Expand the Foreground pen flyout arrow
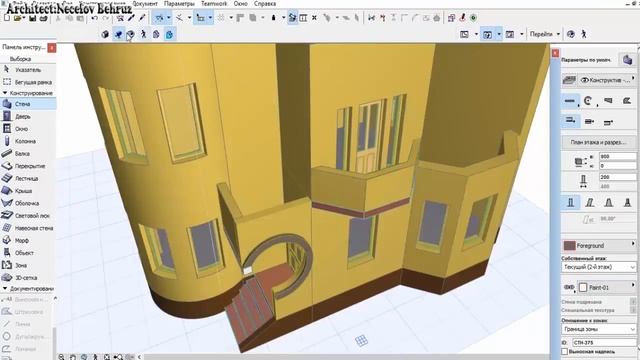The width and height of the screenshot is (640, 360). tap(633, 244)
